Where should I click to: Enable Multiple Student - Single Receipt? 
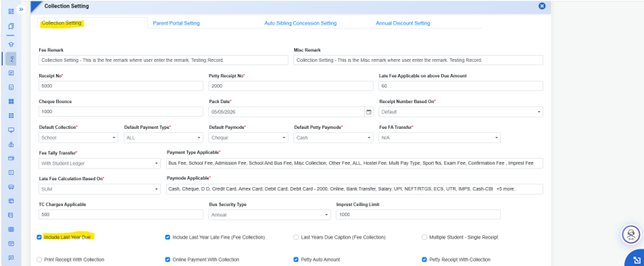pos(424,237)
